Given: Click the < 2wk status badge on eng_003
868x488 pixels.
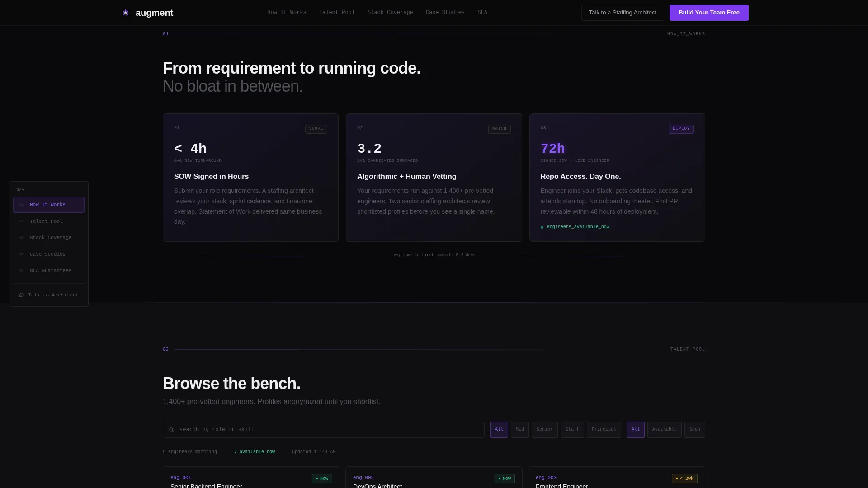Looking at the screenshot, I should pos(684,479).
